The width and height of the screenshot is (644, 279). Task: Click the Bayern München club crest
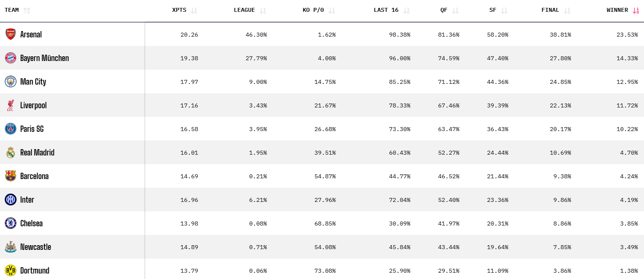11,58
